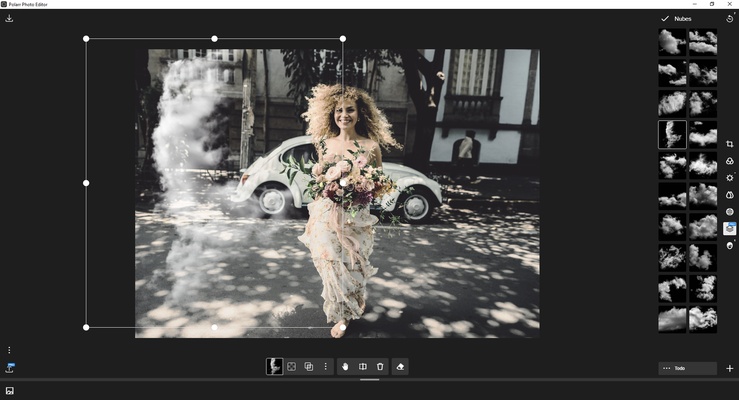Choose the third-row right cloud thumbnail
The height and width of the screenshot is (400, 739).
[703, 104]
